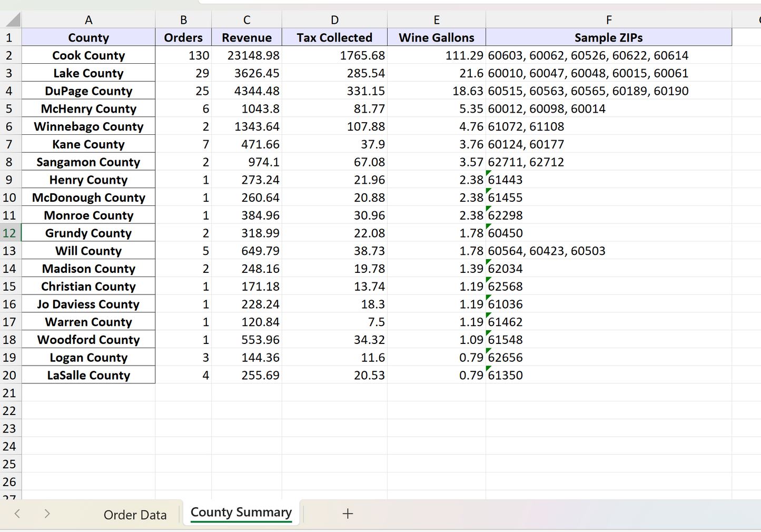Select the LaSalle County cell
Viewport: 761px width, 532px height.
pyautogui.click(x=88, y=375)
